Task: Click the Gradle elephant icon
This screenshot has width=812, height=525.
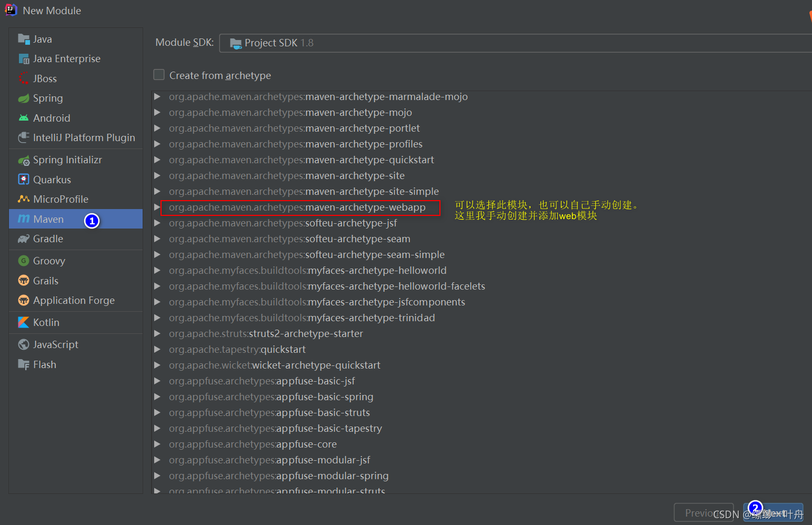Action: pyautogui.click(x=24, y=239)
